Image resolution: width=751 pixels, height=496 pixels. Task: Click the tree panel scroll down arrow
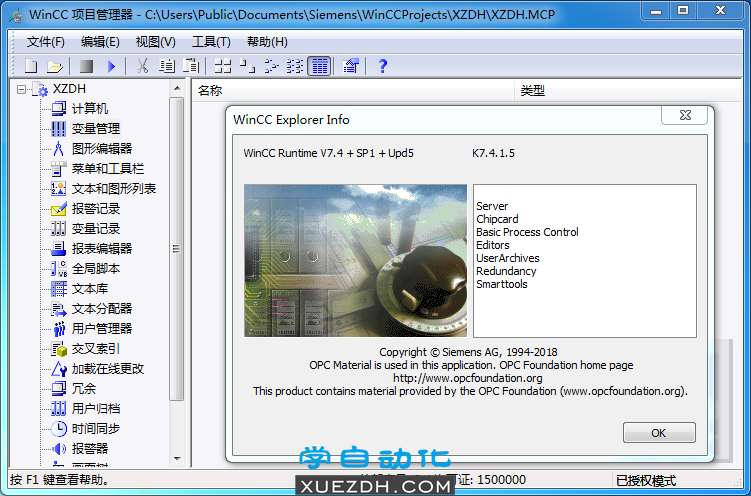177,459
